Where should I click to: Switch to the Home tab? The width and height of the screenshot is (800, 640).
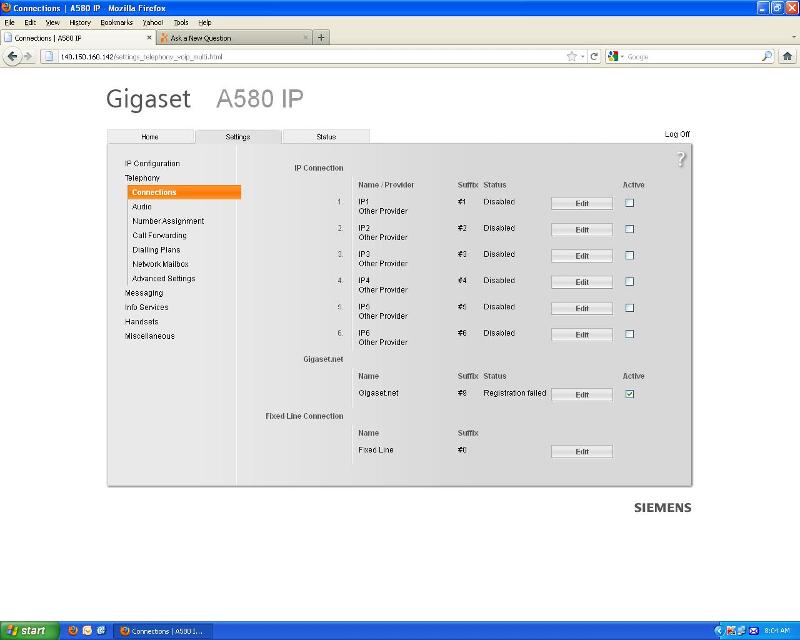(x=150, y=137)
